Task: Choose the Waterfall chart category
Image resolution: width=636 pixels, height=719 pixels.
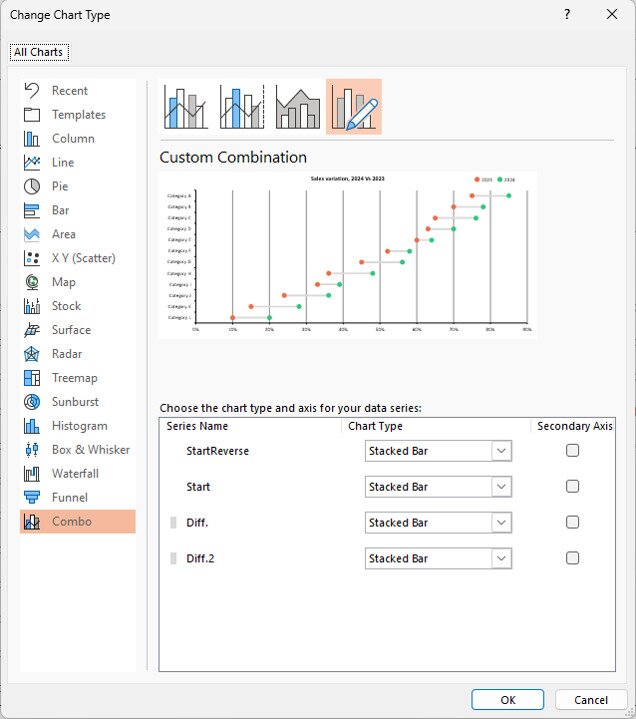Action: tap(77, 474)
